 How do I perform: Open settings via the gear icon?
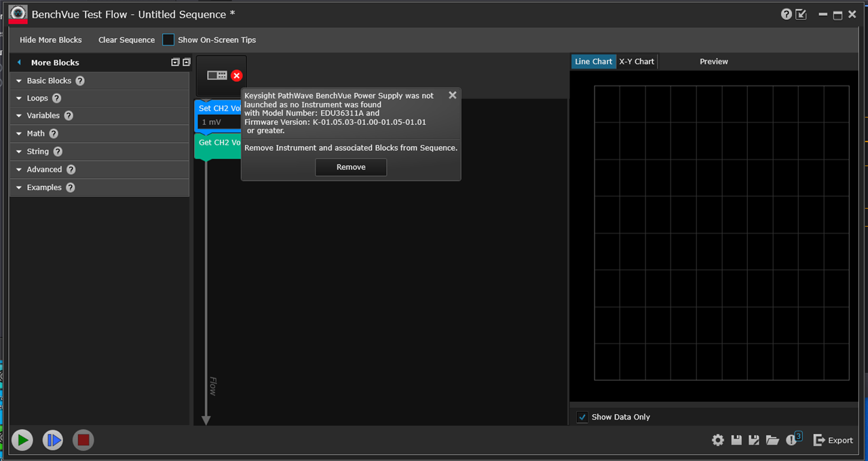tap(718, 440)
